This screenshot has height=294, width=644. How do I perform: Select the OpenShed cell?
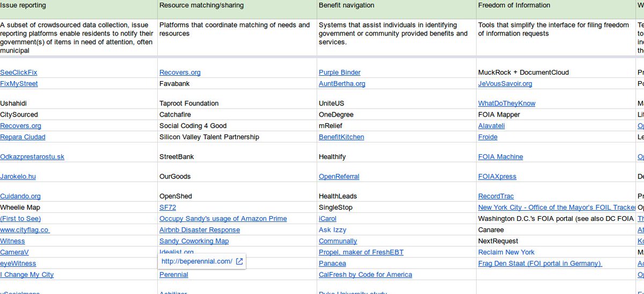[237, 192]
